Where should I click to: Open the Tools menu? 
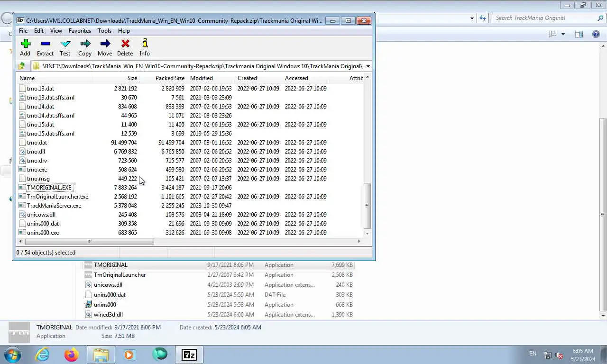104,31
